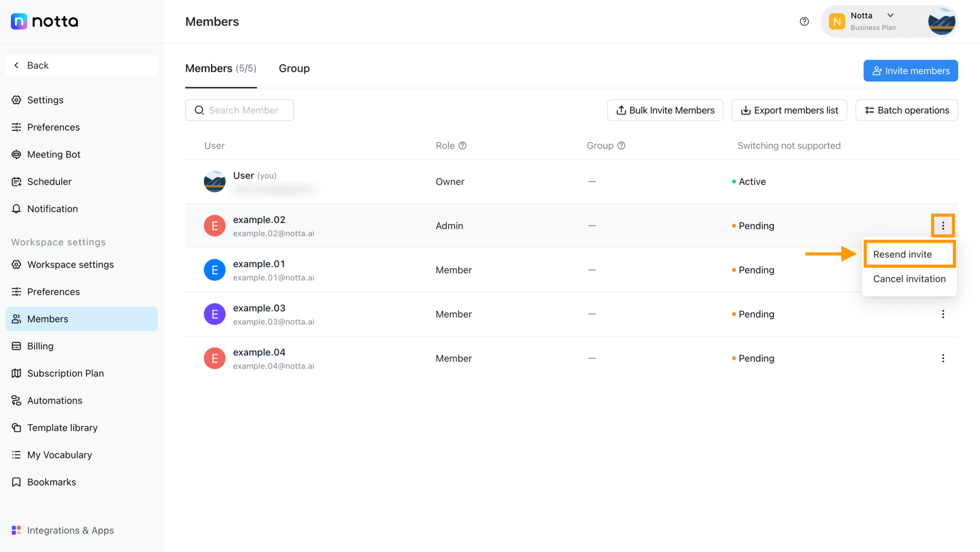980x552 pixels.
Task: Click example.02 user avatar
Action: [x=215, y=226]
